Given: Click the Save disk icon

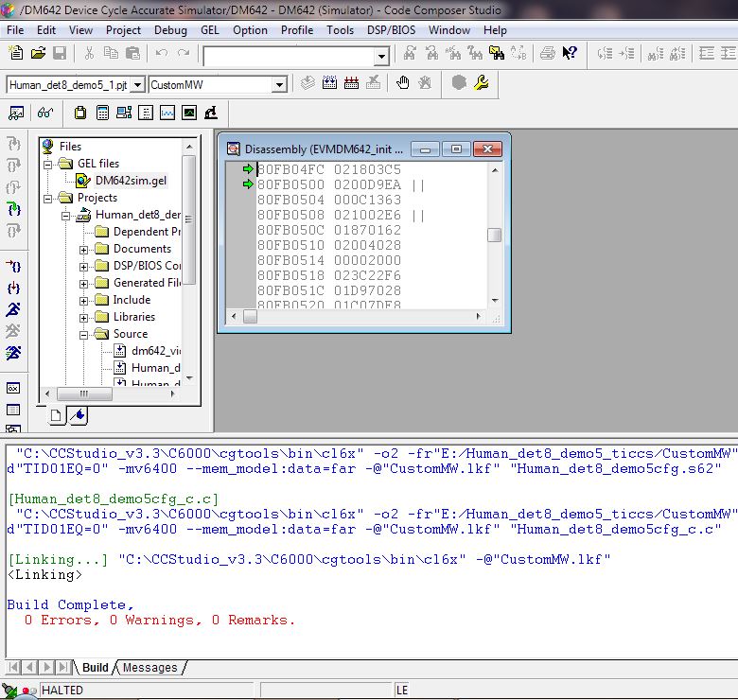Looking at the screenshot, I should click(60, 53).
